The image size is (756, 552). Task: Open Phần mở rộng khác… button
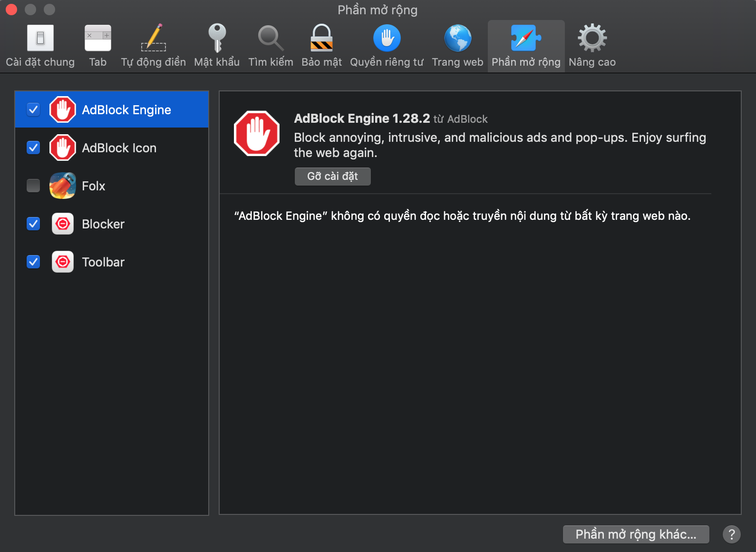click(636, 534)
